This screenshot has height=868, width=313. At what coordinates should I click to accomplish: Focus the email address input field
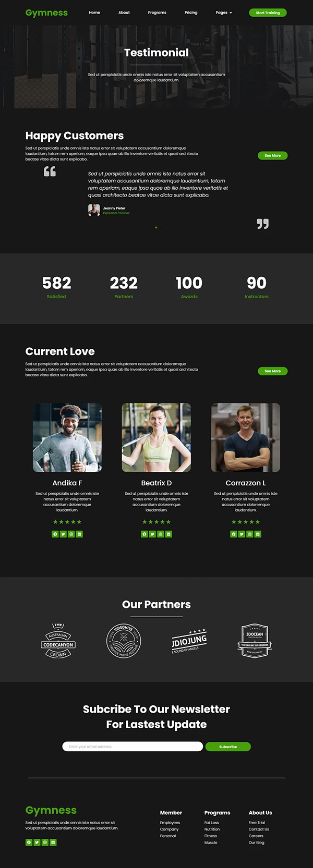pyautogui.click(x=133, y=747)
